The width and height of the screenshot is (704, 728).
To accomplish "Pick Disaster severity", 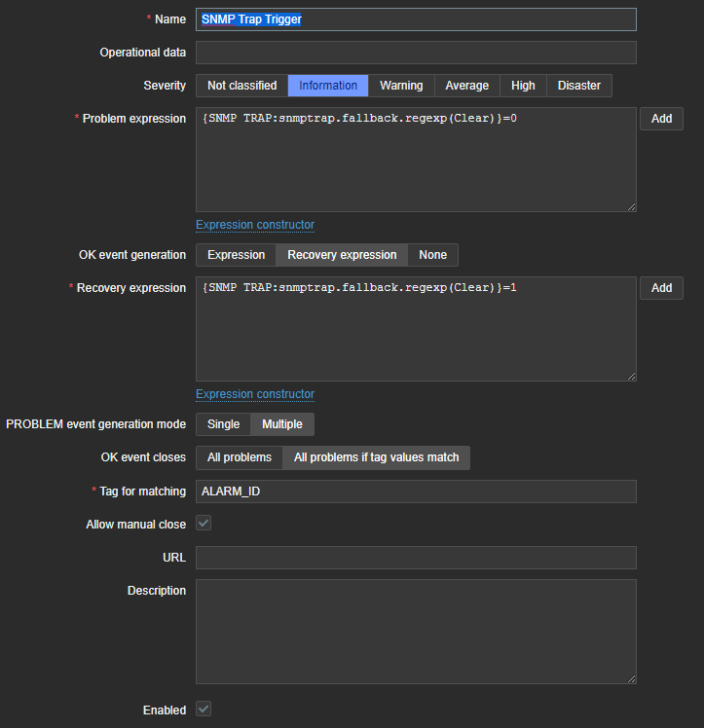I will tap(578, 86).
